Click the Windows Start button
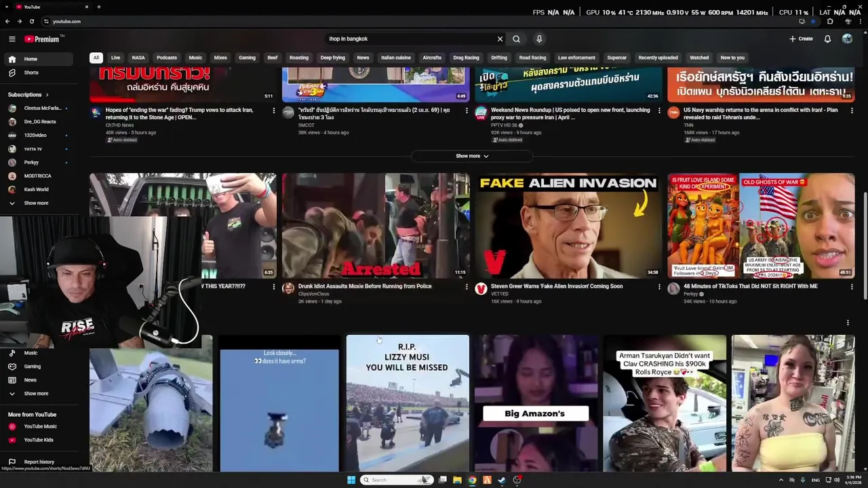Screen dimensions: 868x488 (x=351, y=480)
